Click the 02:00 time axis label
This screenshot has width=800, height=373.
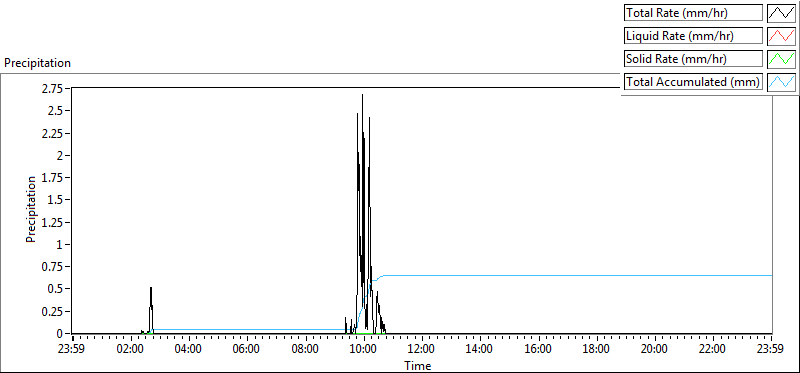(131, 350)
